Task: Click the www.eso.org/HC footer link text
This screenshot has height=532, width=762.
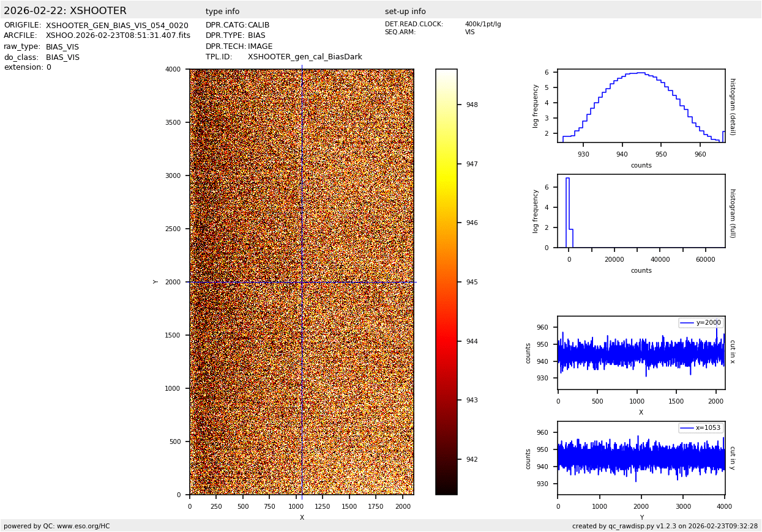Action: [x=83, y=526]
